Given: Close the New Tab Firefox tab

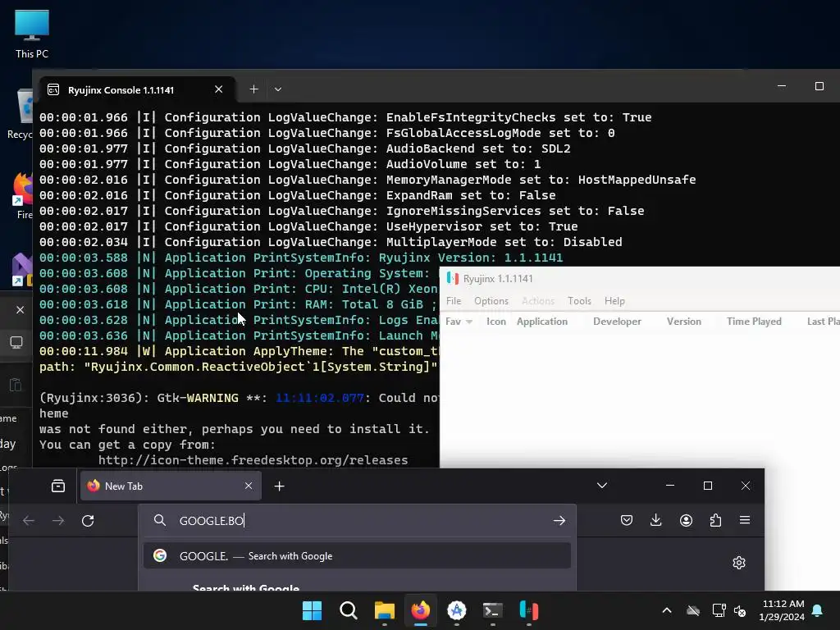Looking at the screenshot, I should coord(249,486).
